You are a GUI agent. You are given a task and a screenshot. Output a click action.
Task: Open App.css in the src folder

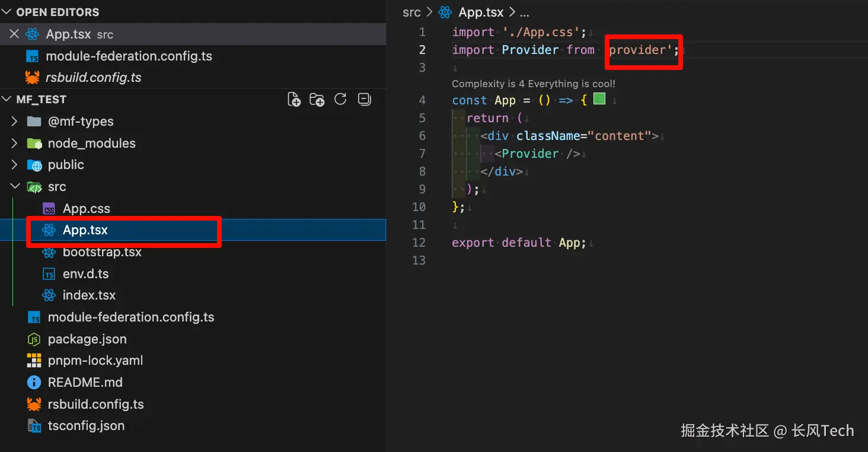[193, 209]
